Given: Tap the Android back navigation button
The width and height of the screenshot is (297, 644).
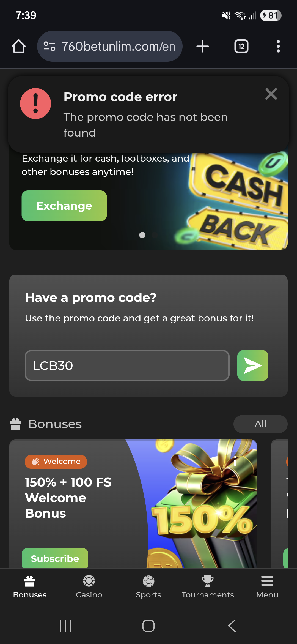Looking at the screenshot, I should (232, 626).
